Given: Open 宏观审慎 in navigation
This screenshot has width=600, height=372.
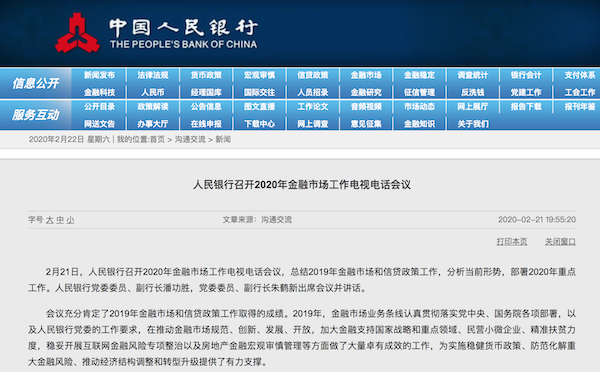Looking at the screenshot, I should pyautogui.click(x=259, y=75).
